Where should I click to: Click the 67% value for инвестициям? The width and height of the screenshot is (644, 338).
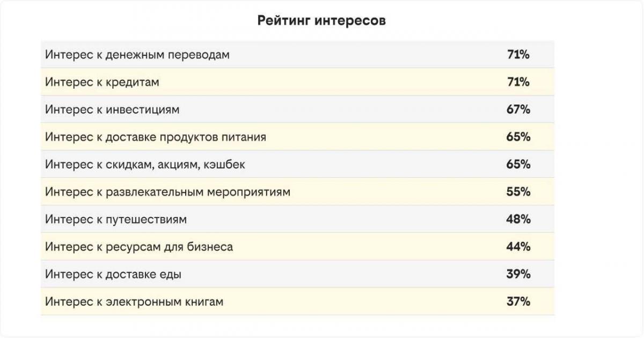click(518, 109)
